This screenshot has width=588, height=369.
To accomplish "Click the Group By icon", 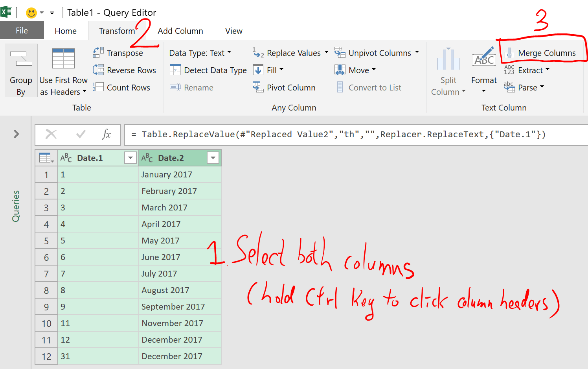I will [x=21, y=70].
